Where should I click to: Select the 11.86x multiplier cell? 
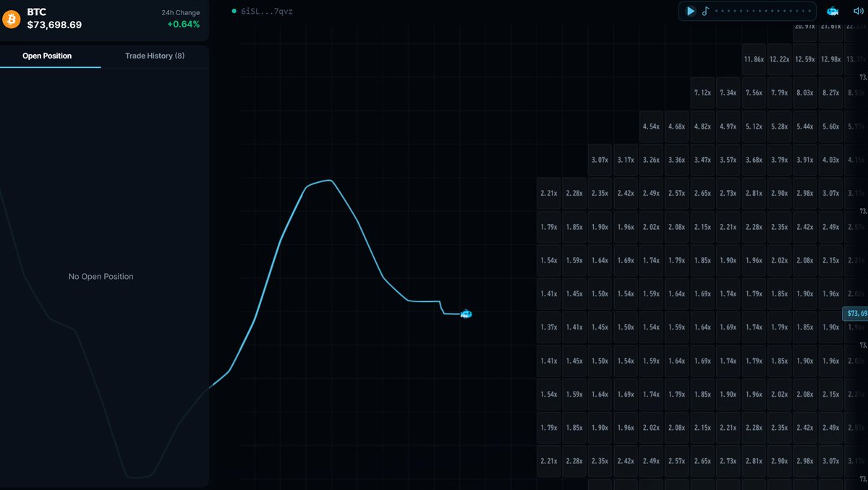(x=754, y=59)
